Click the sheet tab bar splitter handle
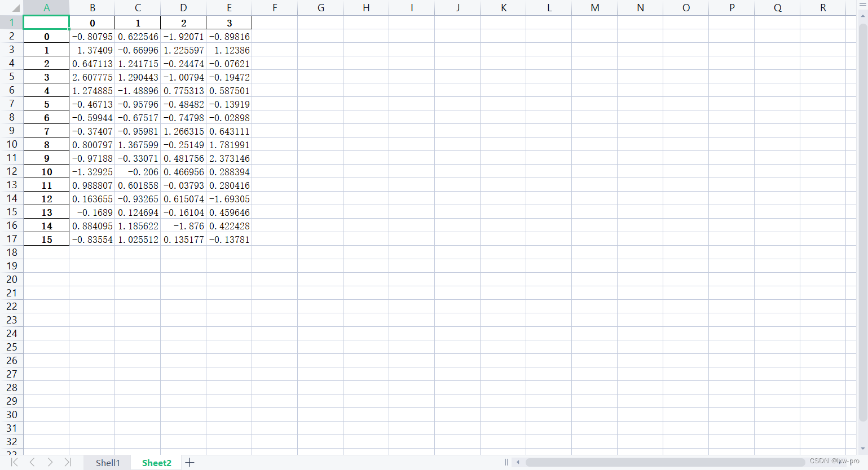This screenshot has height=470, width=868. tap(506, 462)
